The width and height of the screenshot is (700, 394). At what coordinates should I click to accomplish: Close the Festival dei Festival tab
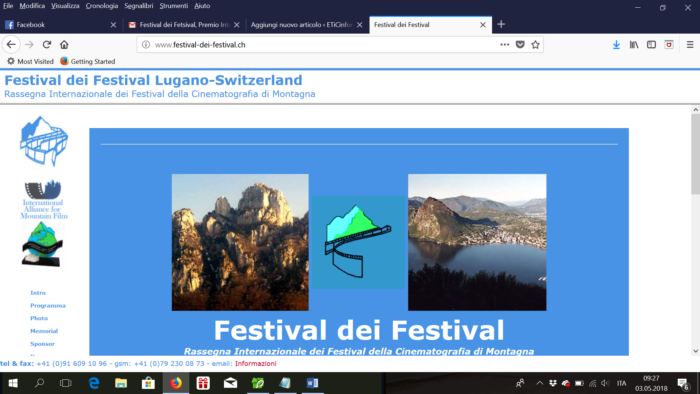(x=483, y=25)
